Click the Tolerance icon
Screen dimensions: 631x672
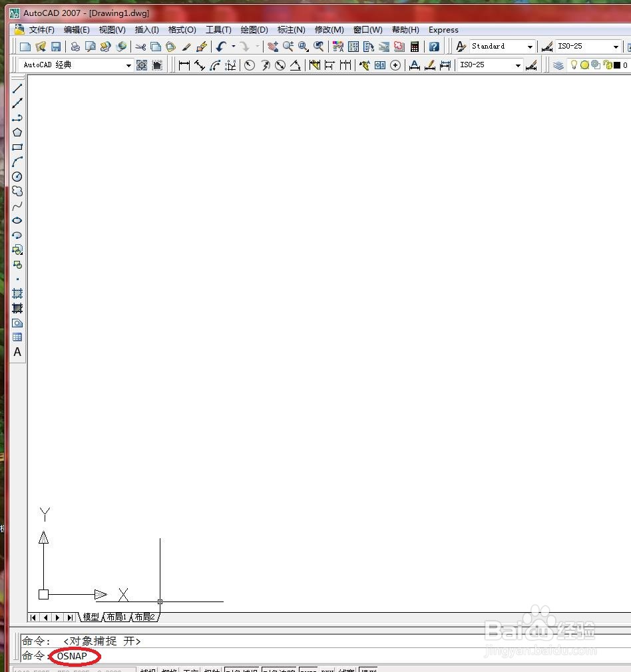[x=380, y=65]
